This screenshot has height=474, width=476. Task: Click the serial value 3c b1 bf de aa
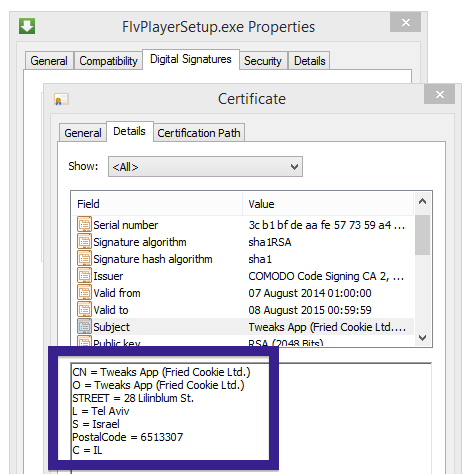[327, 225]
